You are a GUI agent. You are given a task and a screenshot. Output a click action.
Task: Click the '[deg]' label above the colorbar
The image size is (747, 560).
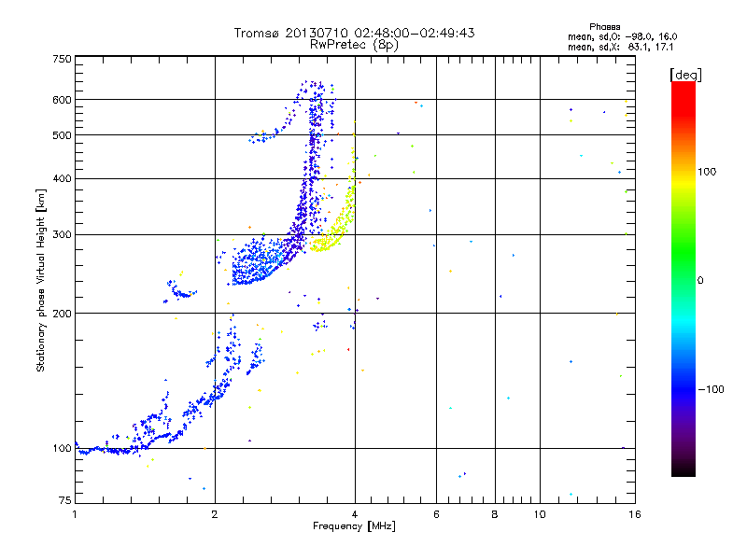[685, 75]
